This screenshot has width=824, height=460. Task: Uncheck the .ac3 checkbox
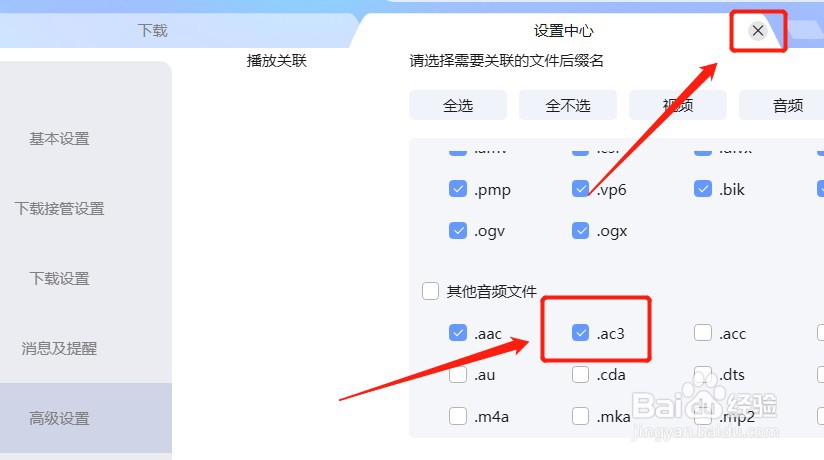580,333
